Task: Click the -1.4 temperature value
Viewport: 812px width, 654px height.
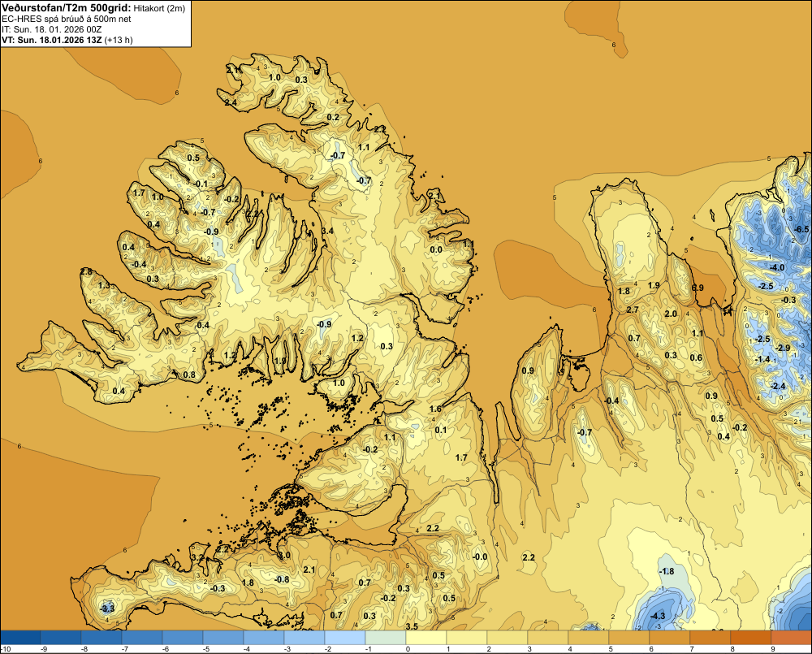Action: pos(762,359)
